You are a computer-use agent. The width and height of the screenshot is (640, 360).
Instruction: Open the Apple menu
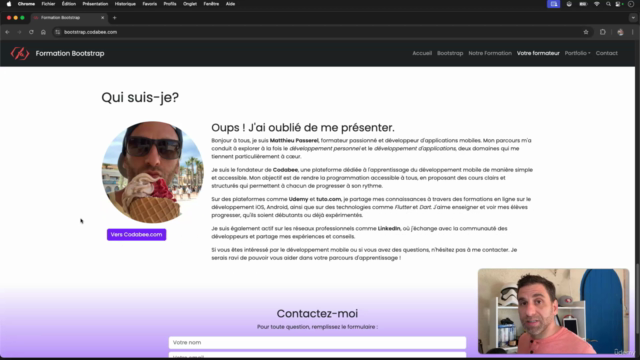click(x=9, y=4)
